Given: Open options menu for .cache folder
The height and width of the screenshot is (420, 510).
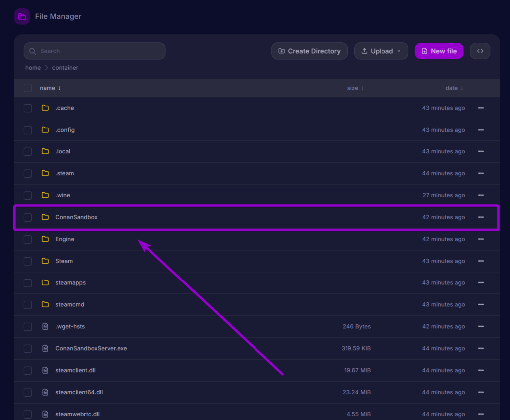Looking at the screenshot, I should [x=481, y=108].
